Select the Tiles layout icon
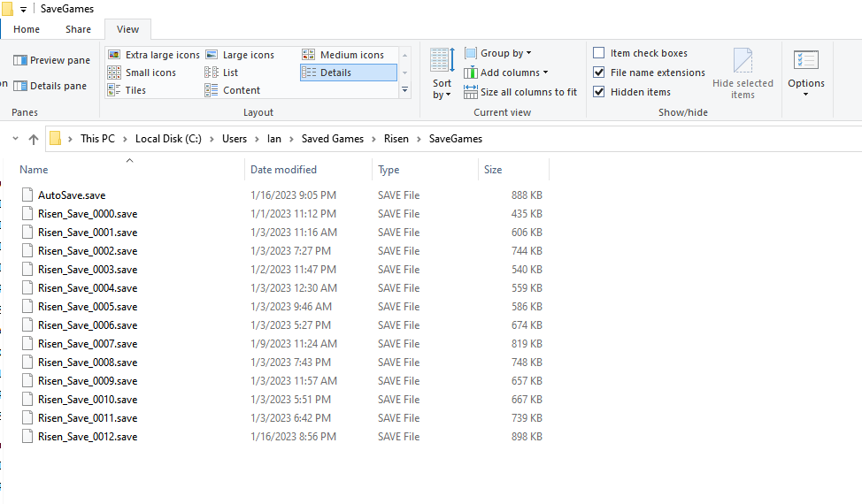The width and height of the screenshot is (862, 504). [114, 90]
